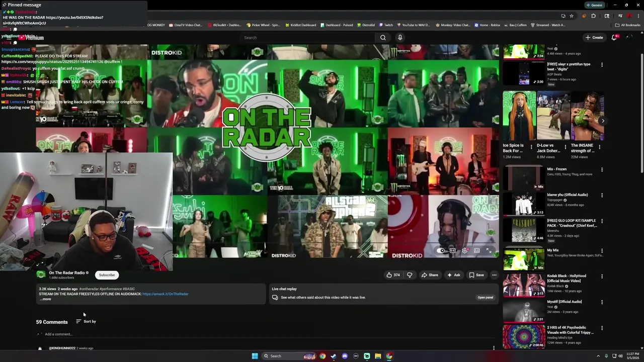Open the Twitch bookmark
The width and height of the screenshot is (644, 362).
[386, 25]
